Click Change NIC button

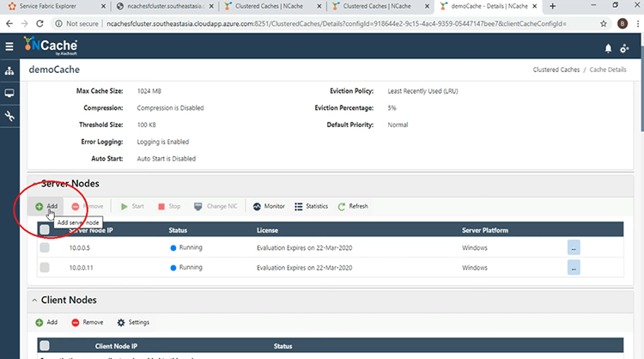coord(216,206)
